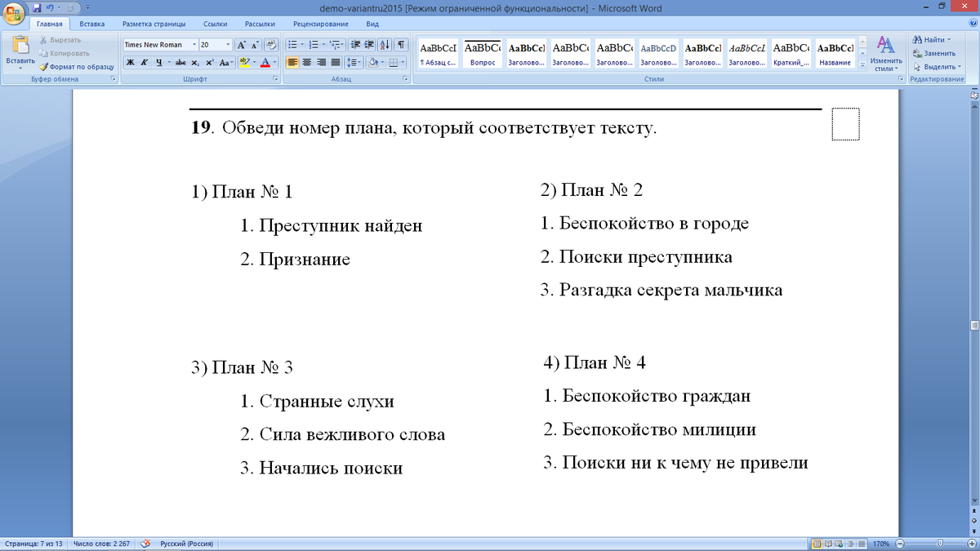Open the Office button menu

pos(14,12)
